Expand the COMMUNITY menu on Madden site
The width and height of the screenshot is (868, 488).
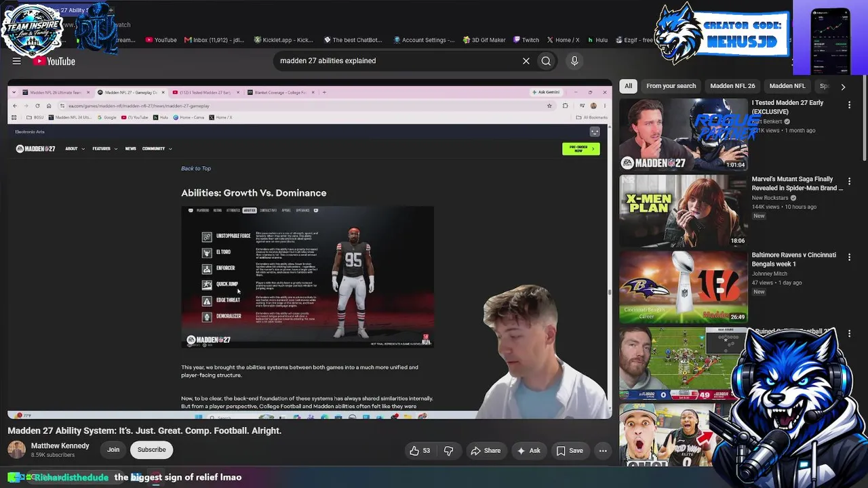[157, 148]
